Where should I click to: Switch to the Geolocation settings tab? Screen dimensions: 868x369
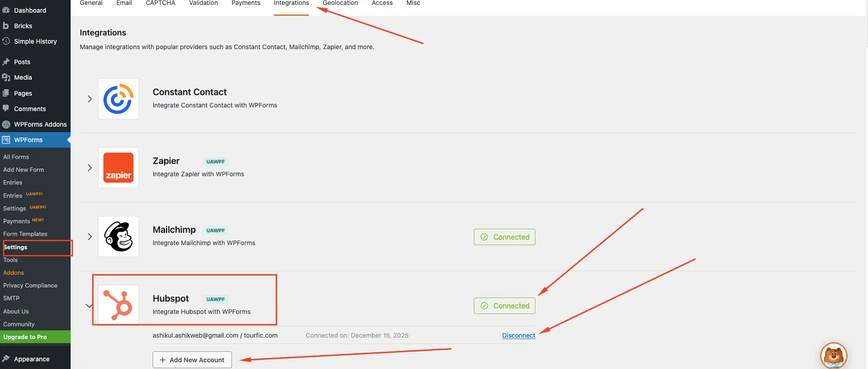click(340, 3)
